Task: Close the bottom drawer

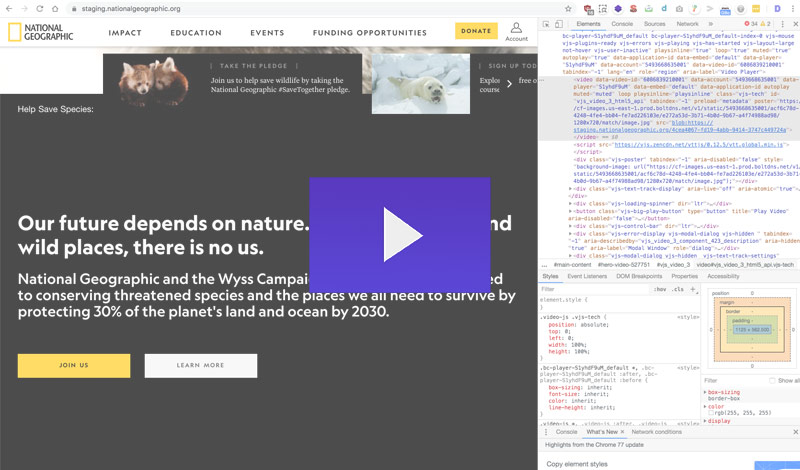Action: pos(795,432)
